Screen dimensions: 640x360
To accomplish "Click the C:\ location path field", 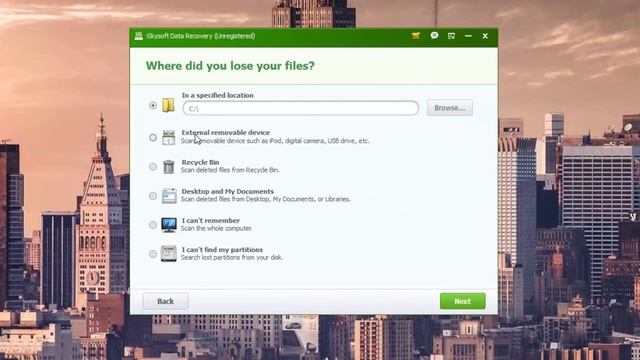I will pos(300,108).
